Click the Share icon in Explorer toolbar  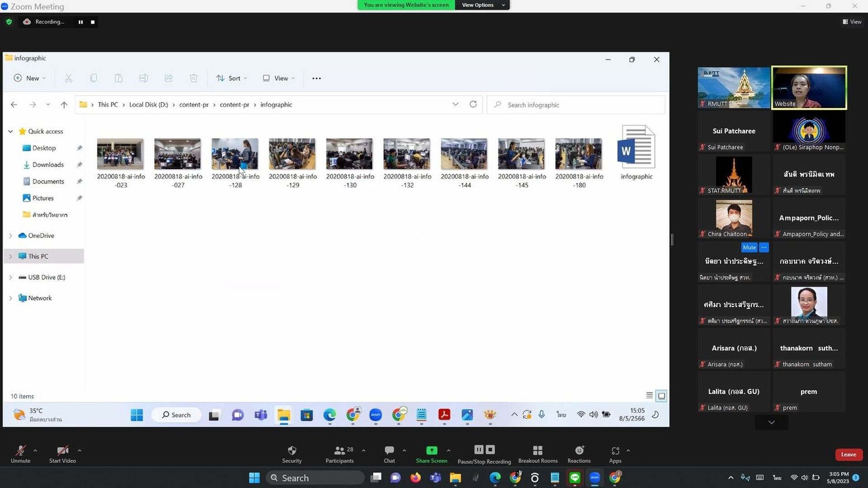[169, 78]
